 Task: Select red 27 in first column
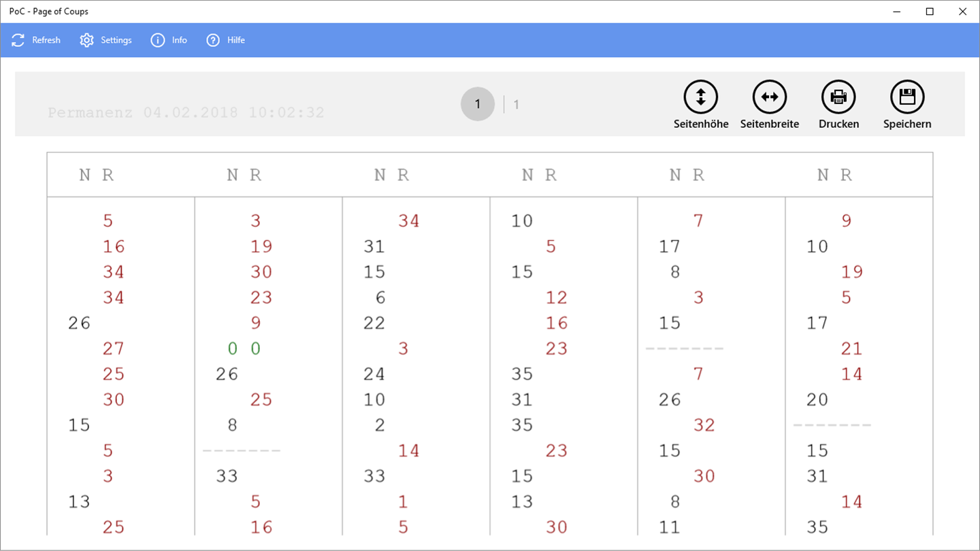(x=114, y=349)
